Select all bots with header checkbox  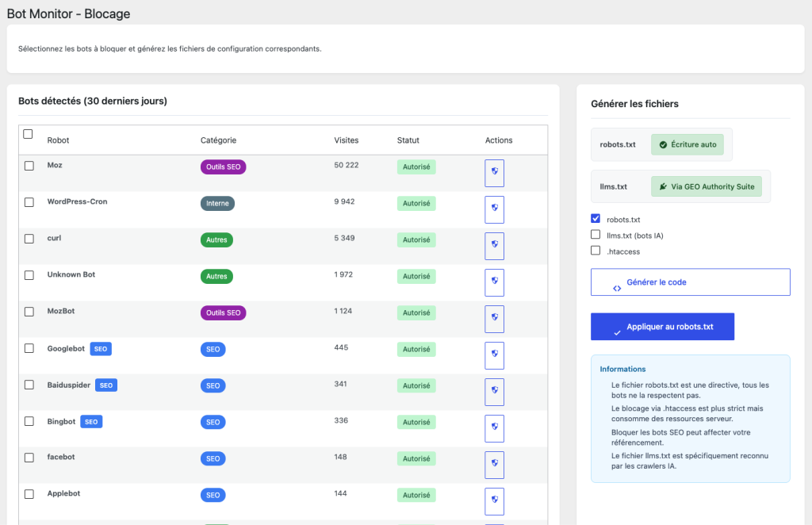[28, 134]
